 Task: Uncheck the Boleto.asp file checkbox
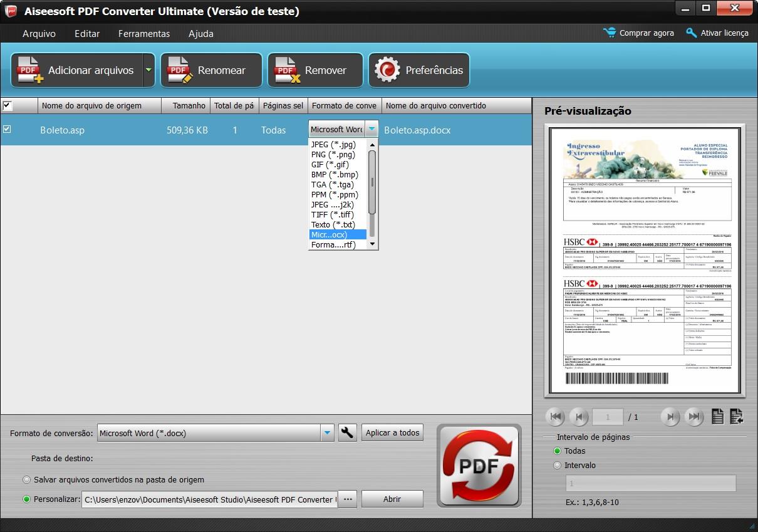(x=7, y=129)
